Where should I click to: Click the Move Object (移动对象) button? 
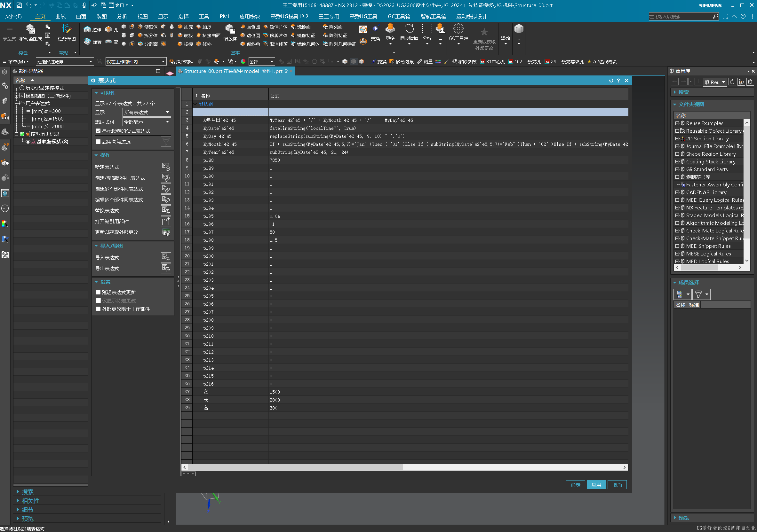tap(401, 62)
